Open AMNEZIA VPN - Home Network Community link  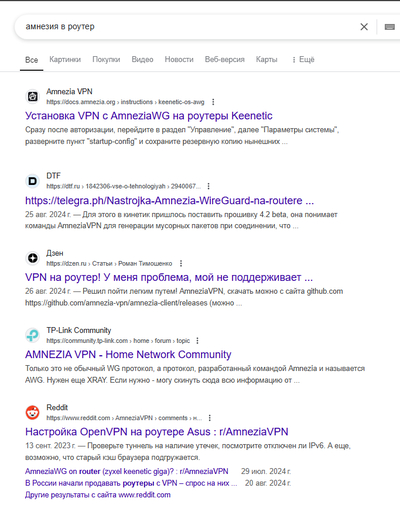[128, 354]
